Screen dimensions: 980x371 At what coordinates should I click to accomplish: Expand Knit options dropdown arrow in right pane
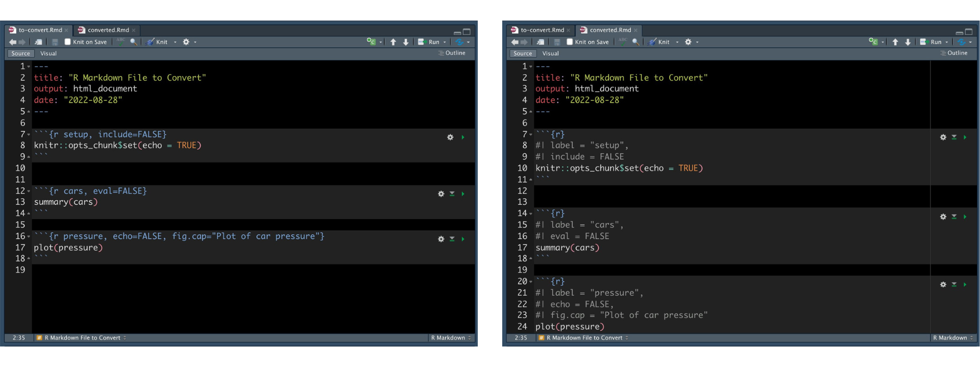tap(677, 42)
